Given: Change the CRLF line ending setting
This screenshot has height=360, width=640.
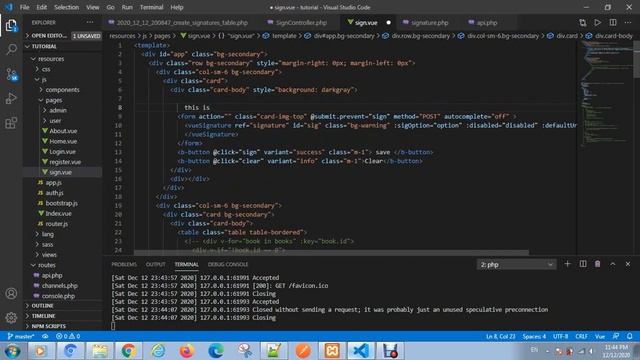Looking at the screenshot, I should coord(582,336).
